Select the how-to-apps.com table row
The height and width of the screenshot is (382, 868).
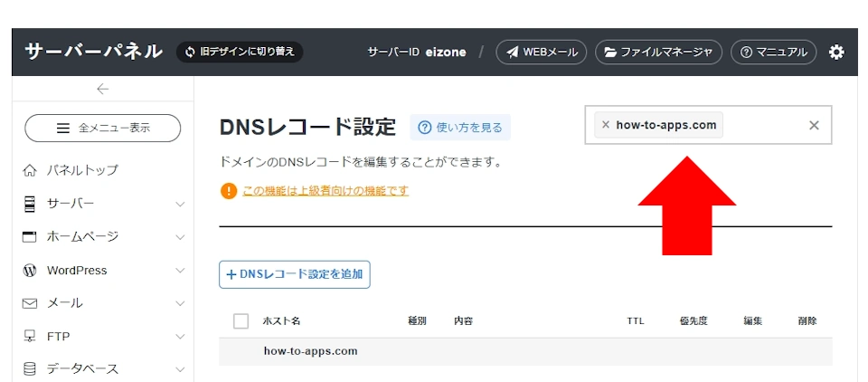pyautogui.click(x=525, y=351)
